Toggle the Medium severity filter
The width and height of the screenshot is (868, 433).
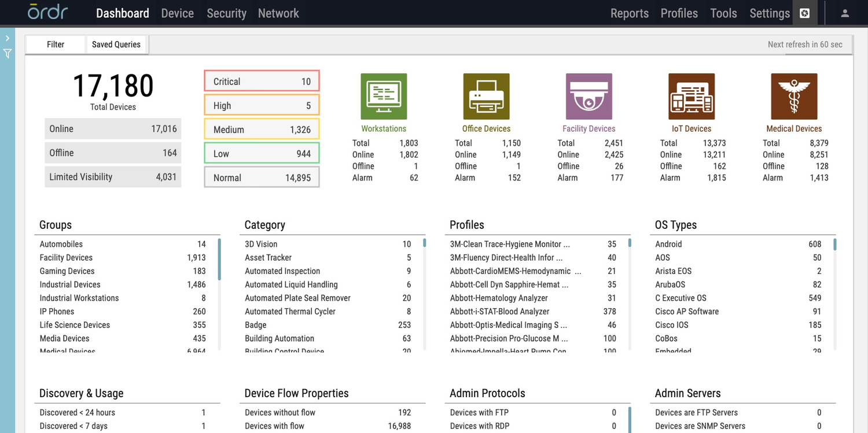pyautogui.click(x=262, y=129)
